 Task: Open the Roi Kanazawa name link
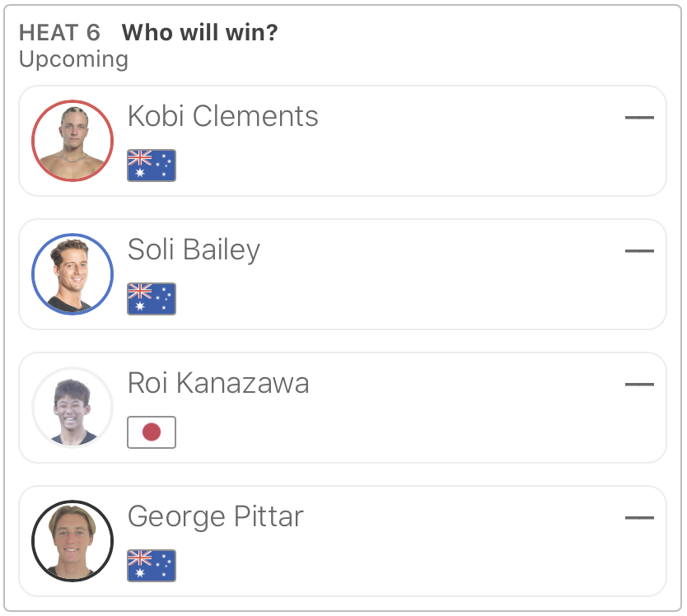click(x=218, y=384)
